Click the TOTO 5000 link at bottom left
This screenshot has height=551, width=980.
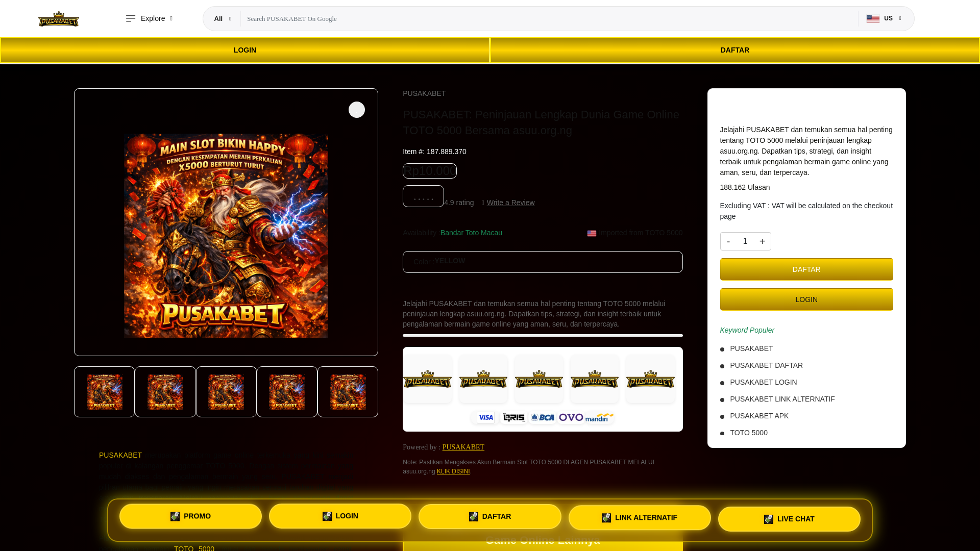click(x=194, y=548)
